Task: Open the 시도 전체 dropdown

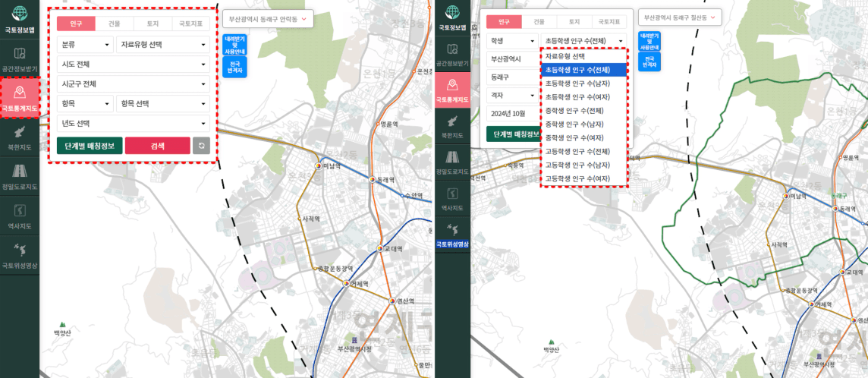Action: pyautogui.click(x=133, y=65)
